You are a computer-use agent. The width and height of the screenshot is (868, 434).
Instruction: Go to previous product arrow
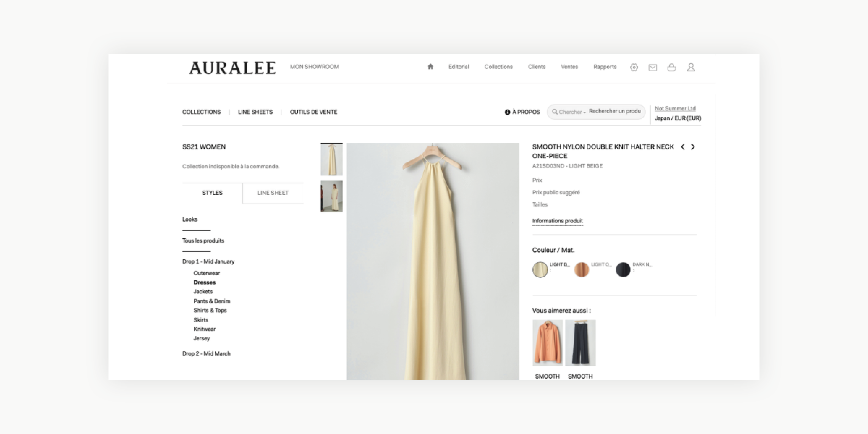[683, 147]
